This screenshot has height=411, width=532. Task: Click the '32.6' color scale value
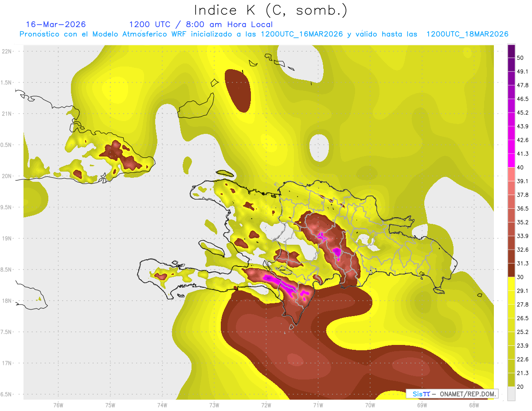[523, 250]
